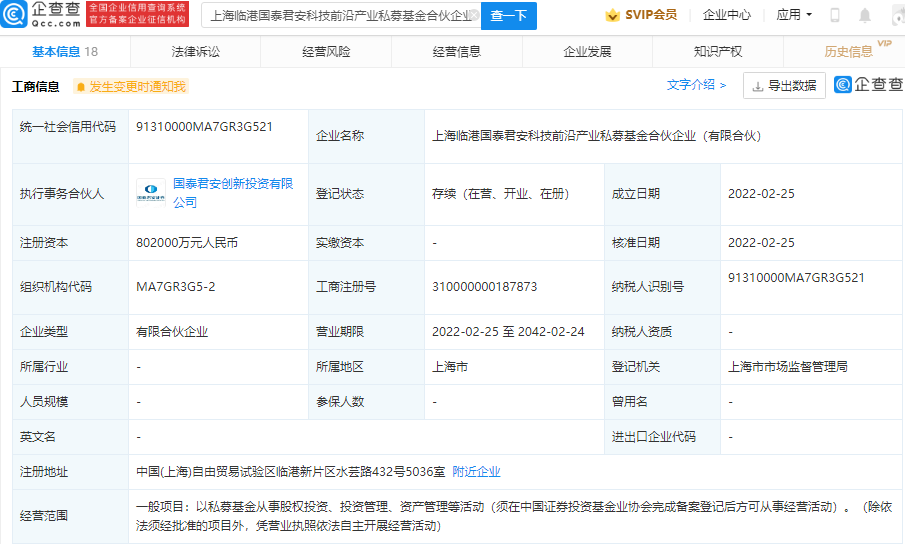
Task: Open 国泰君安创新投资有限公司 partner link
Action: 233,193
